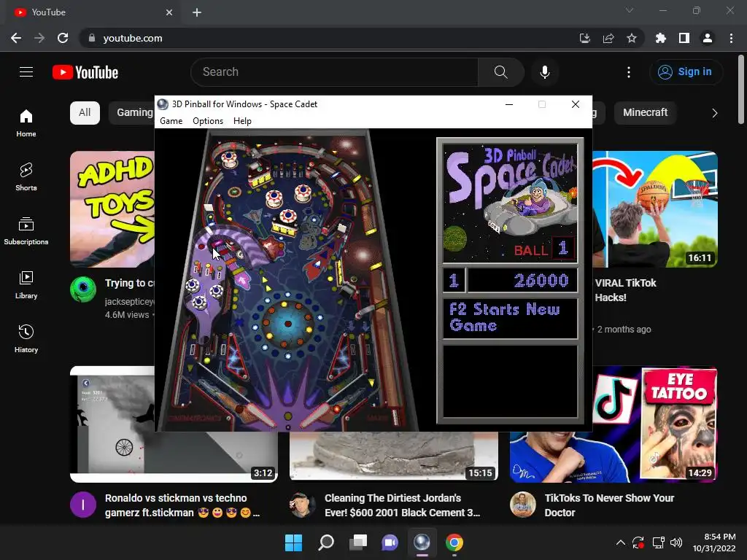
Task: Open Task View on taskbar
Action: (x=357, y=542)
